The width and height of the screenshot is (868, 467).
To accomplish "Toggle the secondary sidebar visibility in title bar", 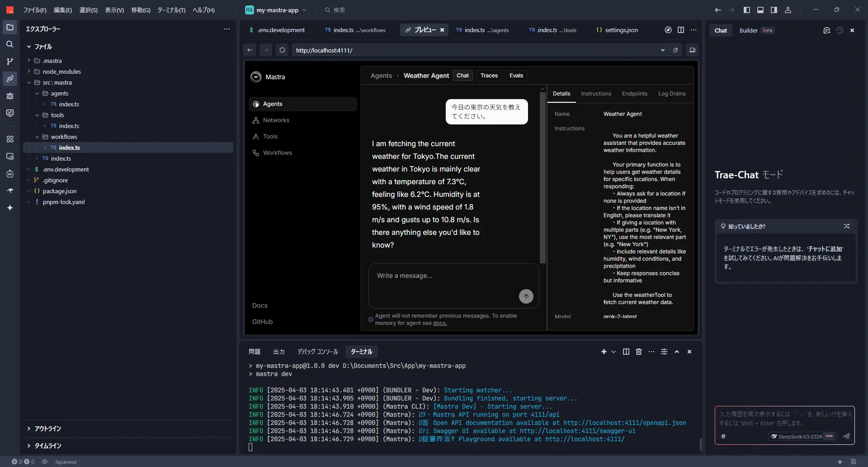I will tap(774, 10).
